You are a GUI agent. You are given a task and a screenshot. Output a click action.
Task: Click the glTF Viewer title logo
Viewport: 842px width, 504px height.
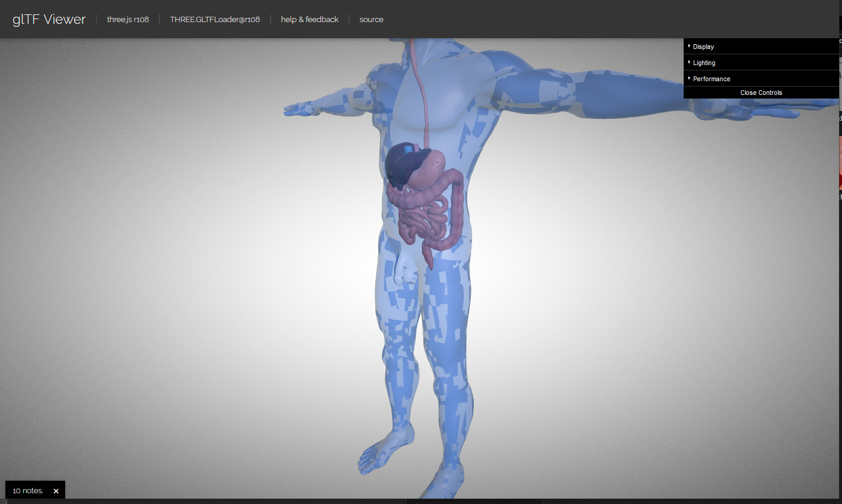[x=48, y=19]
